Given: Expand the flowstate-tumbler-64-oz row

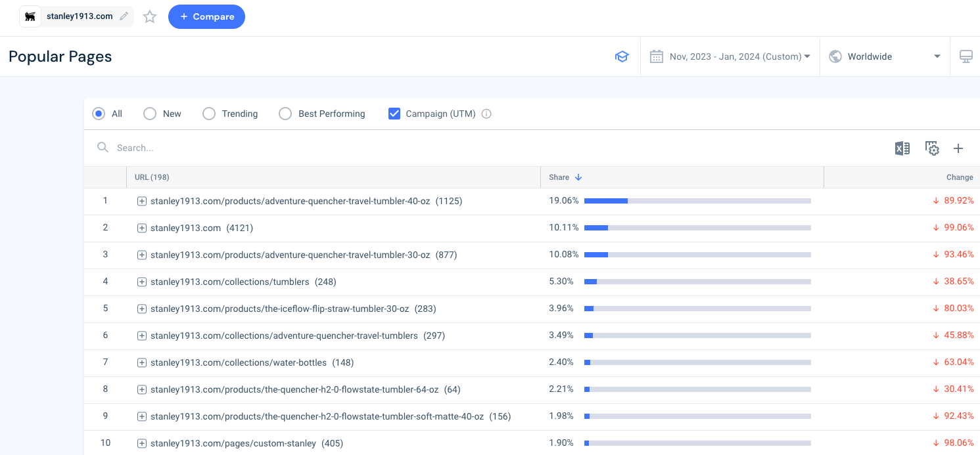Looking at the screenshot, I should click(x=141, y=390).
